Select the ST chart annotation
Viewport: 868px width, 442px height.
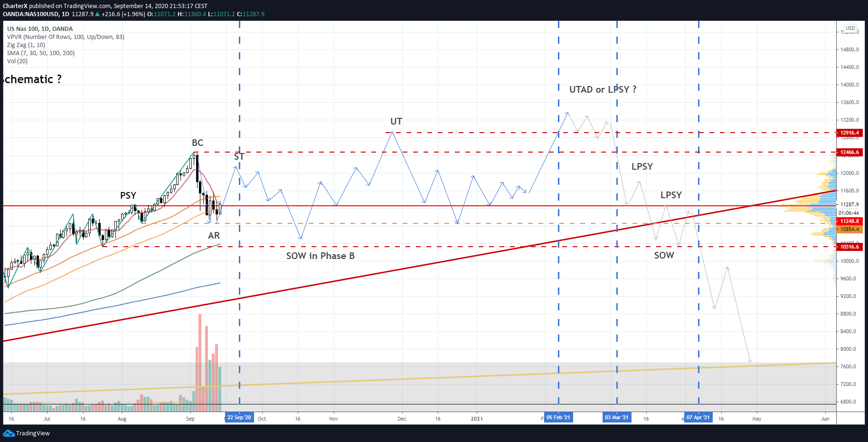[x=239, y=157]
